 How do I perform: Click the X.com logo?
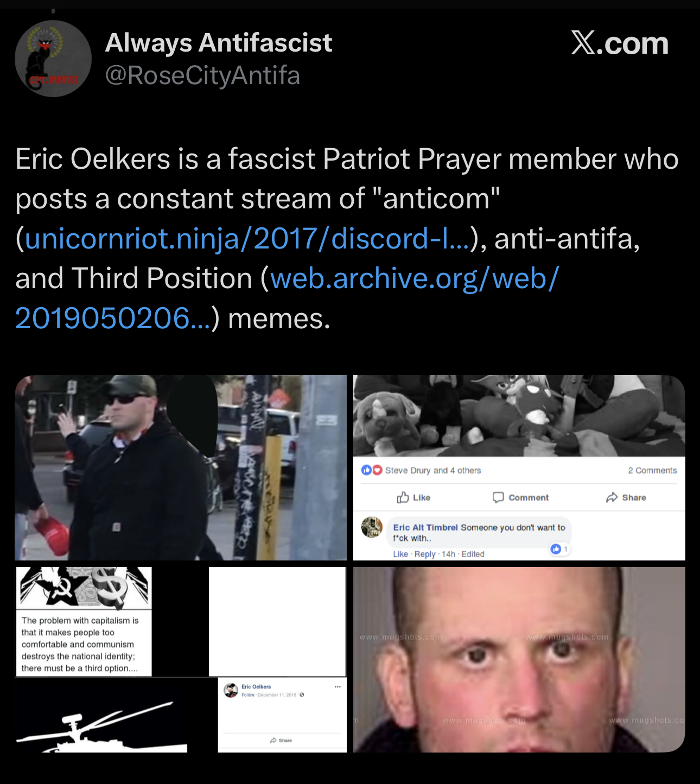619,43
